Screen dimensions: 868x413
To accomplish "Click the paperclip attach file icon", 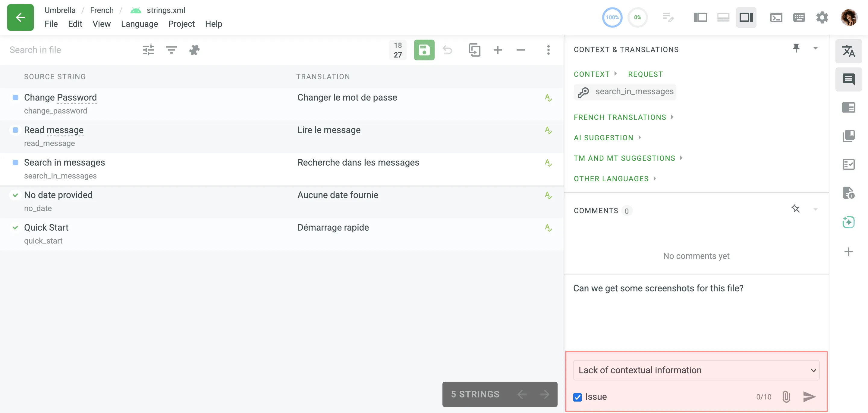I will point(786,396).
